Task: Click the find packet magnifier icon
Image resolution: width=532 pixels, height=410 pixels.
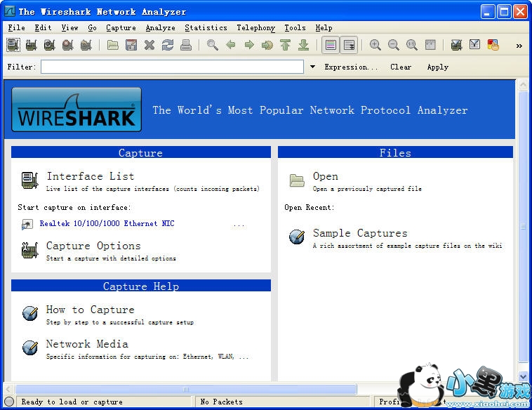Action: click(213, 46)
